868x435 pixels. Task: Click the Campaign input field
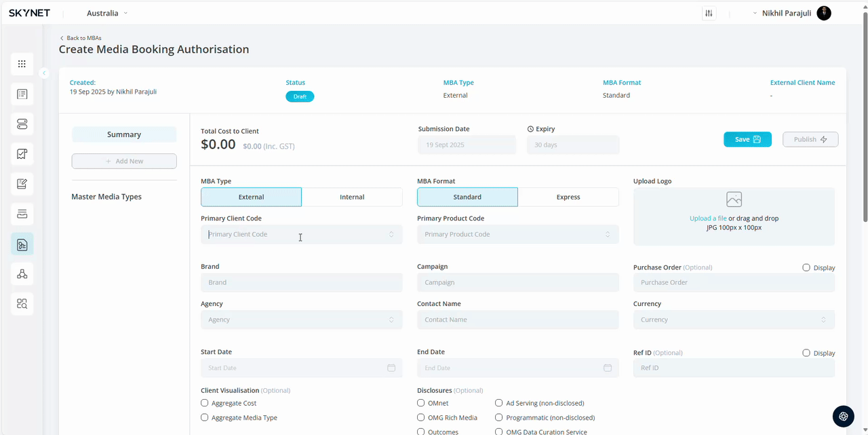517,282
